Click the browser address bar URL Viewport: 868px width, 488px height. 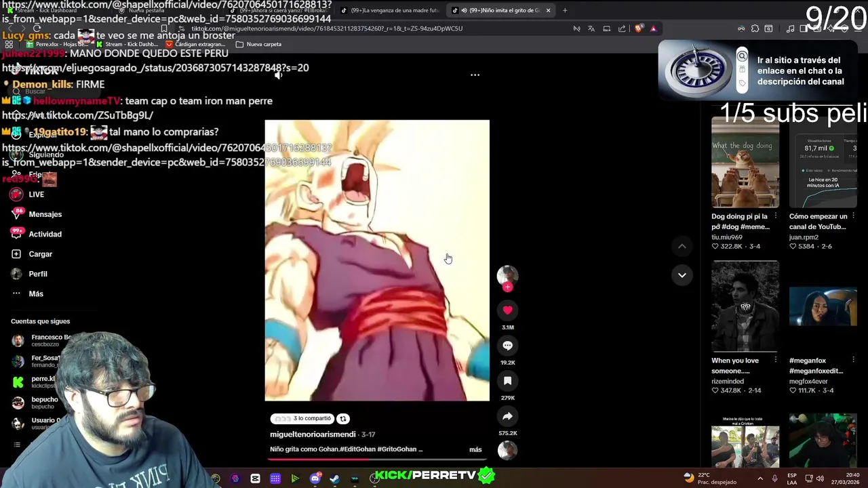[325, 28]
